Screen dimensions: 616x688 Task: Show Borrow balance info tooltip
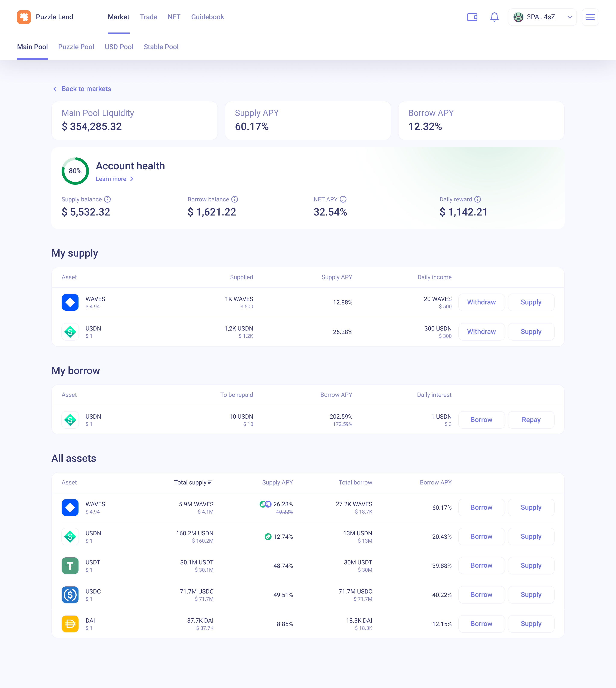tap(235, 199)
